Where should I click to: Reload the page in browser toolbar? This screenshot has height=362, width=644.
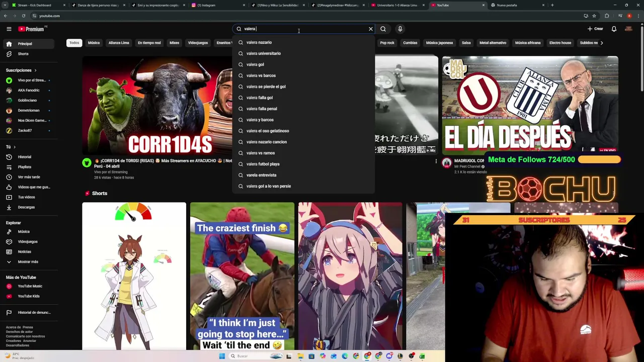click(x=23, y=16)
